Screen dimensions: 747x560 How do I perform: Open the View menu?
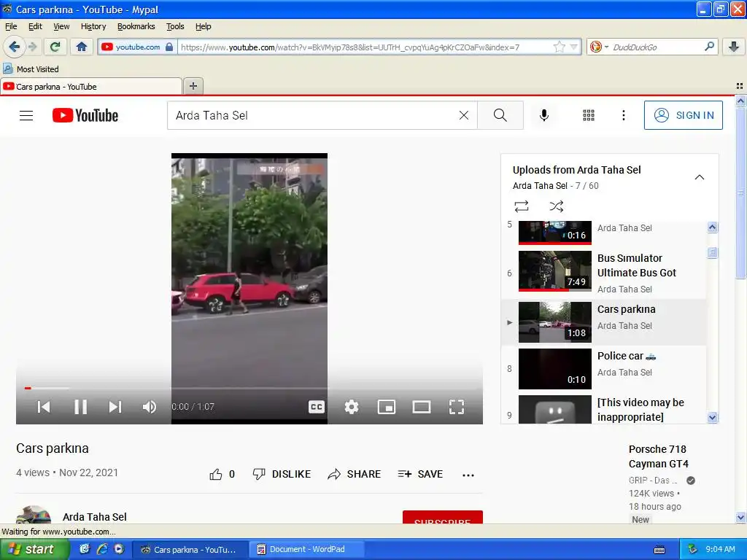click(x=61, y=26)
